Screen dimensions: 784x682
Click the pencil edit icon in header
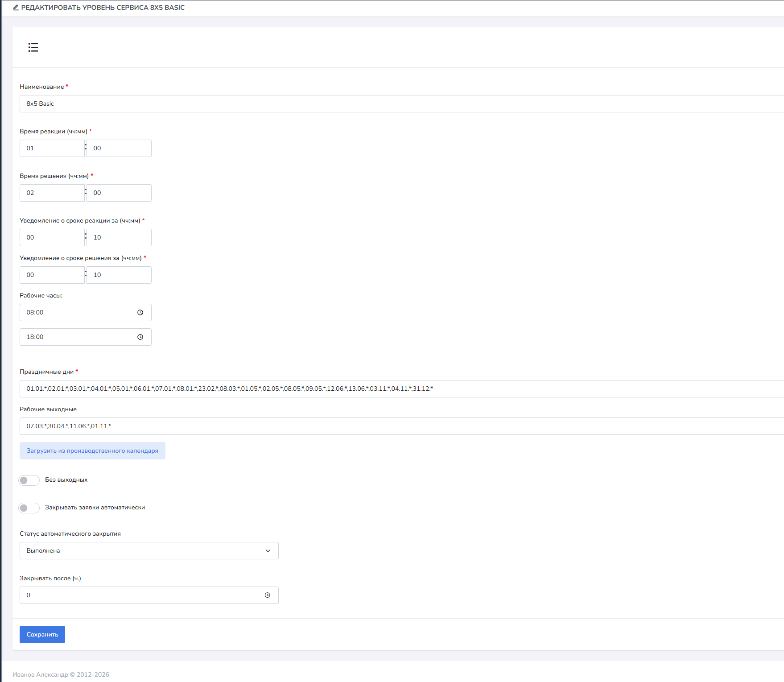(16, 8)
